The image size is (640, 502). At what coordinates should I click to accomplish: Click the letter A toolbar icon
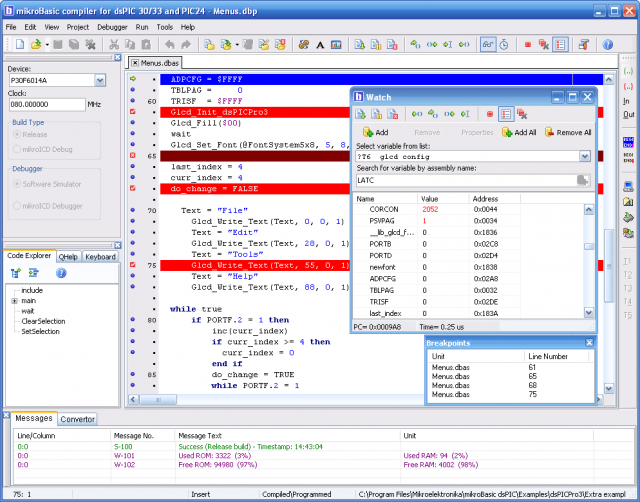(x=320, y=44)
